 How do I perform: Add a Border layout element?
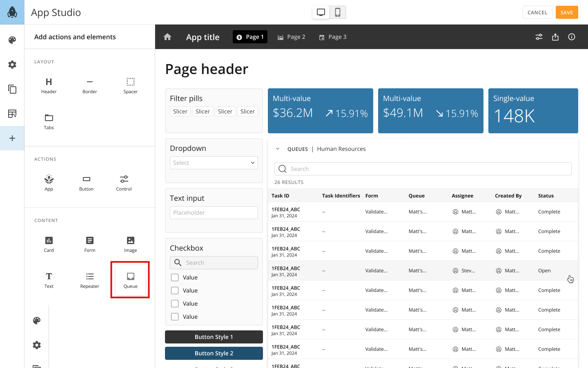point(90,86)
